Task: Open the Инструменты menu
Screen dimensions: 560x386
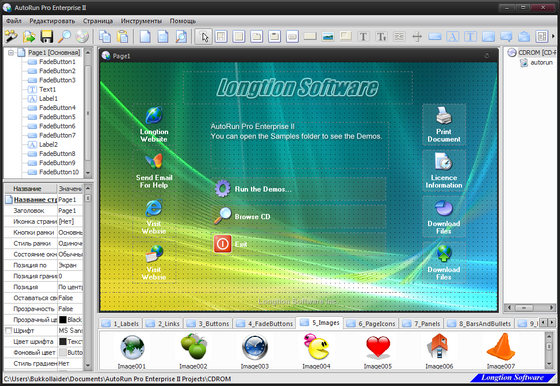Action: [141, 21]
